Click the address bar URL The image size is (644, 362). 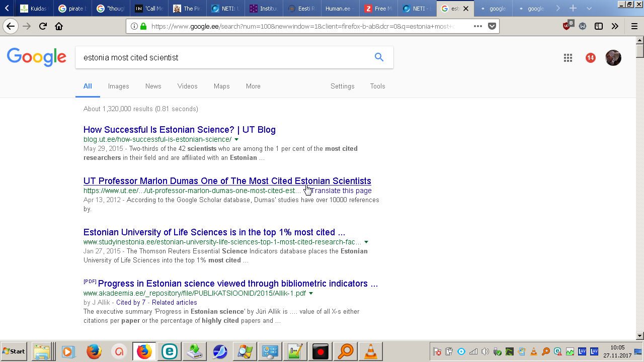pos(302,26)
